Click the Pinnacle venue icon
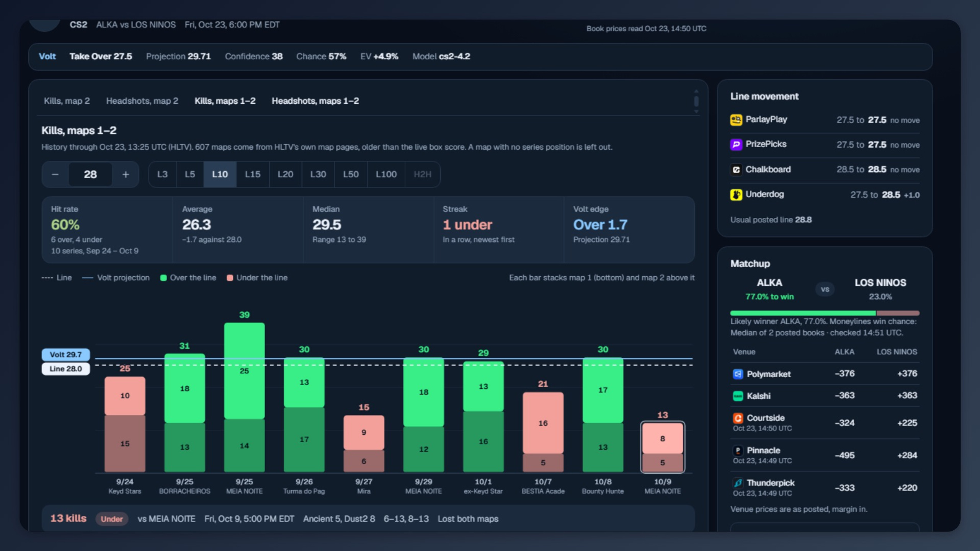 (738, 451)
